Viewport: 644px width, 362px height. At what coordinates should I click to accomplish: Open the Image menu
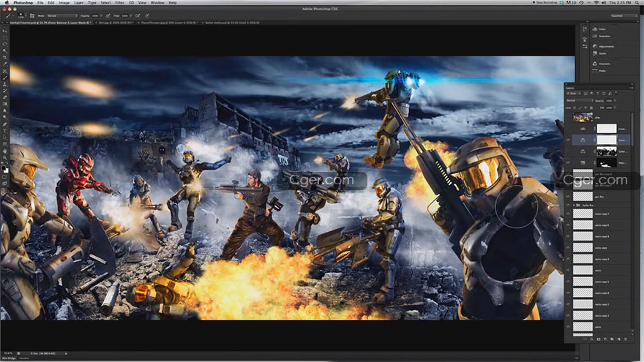click(x=64, y=2)
